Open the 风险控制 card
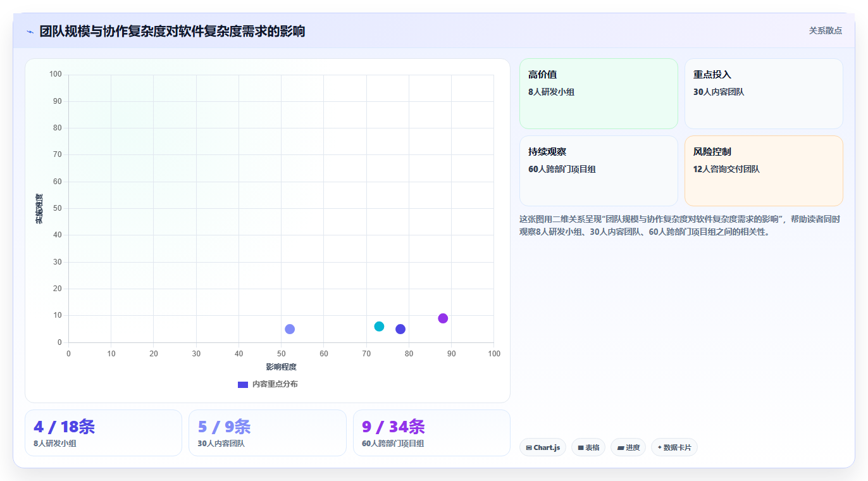Screen dimensions: 868x481 coord(764,171)
